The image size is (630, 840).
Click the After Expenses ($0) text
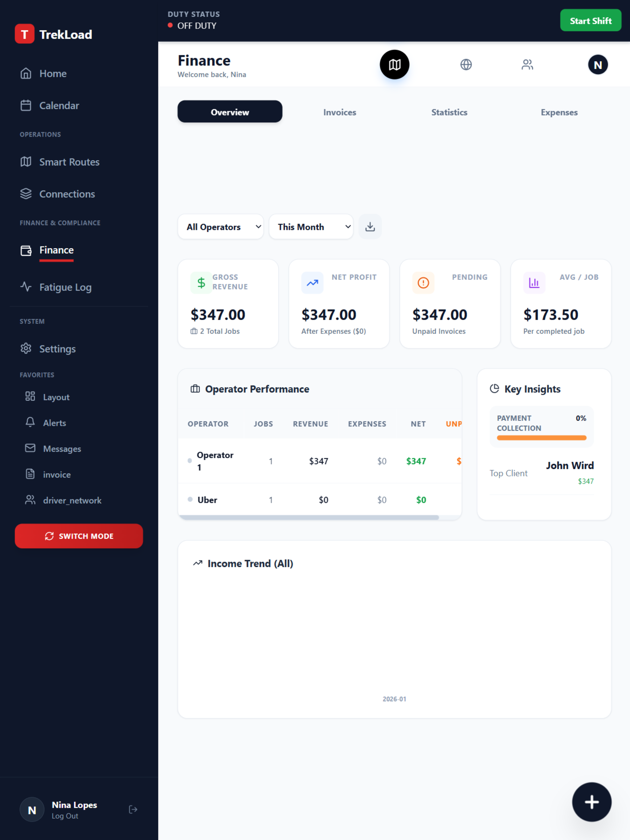pos(333,331)
